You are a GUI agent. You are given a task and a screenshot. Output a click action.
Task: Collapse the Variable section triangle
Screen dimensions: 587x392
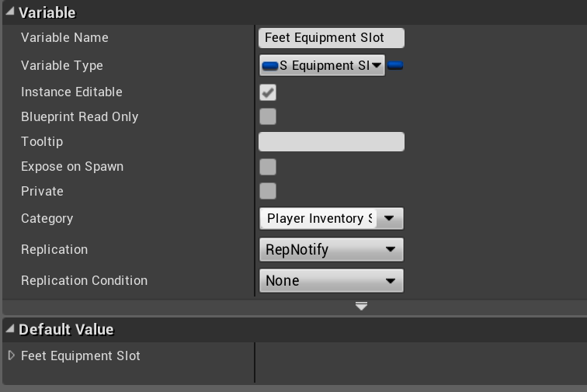tap(9, 12)
